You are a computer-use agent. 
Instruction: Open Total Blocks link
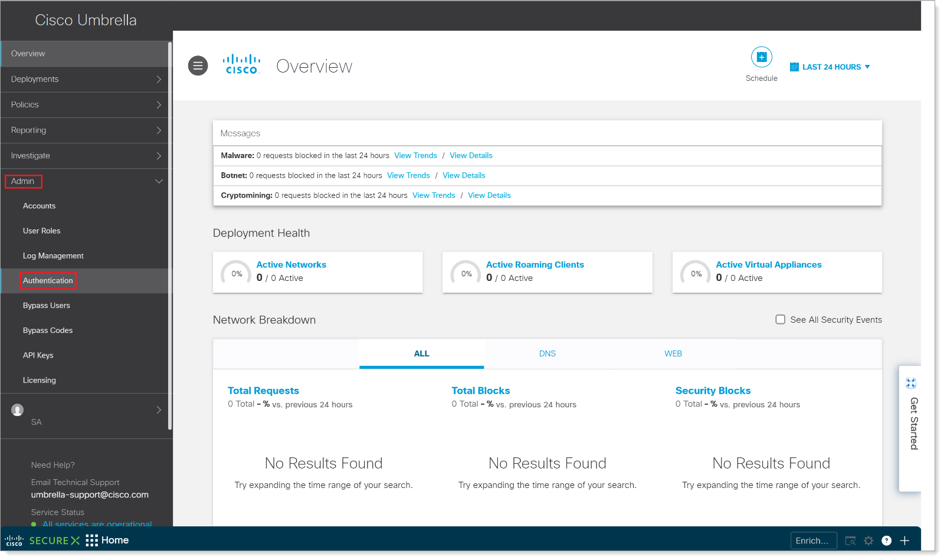[480, 391]
